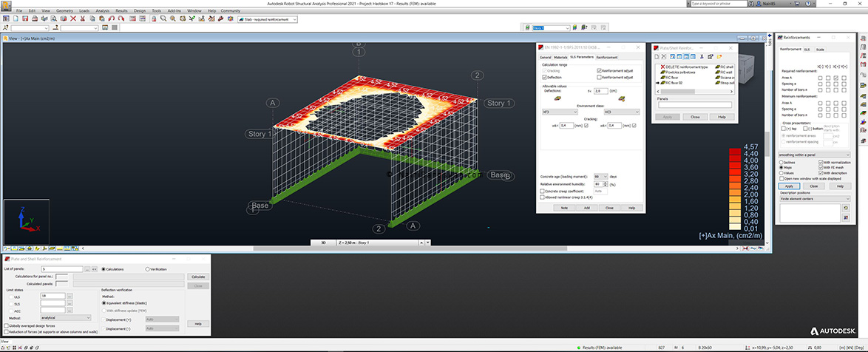Image resolution: width=868 pixels, height=352 pixels.
Task: Click the Cut scissors icon in toolbar
Action: coord(83,18)
